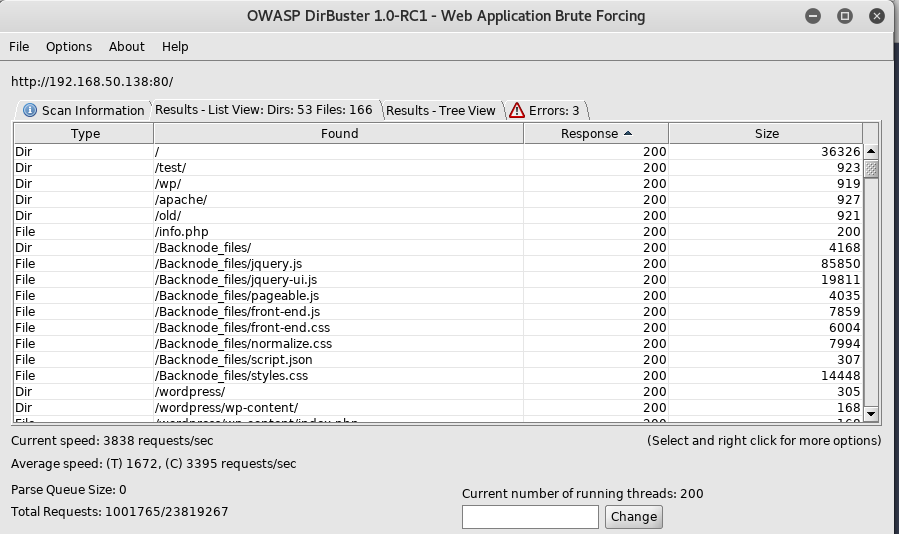Select the Results - List View tab
Image resolution: width=899 pixels, height=534 pixels.
click(264, 110)
